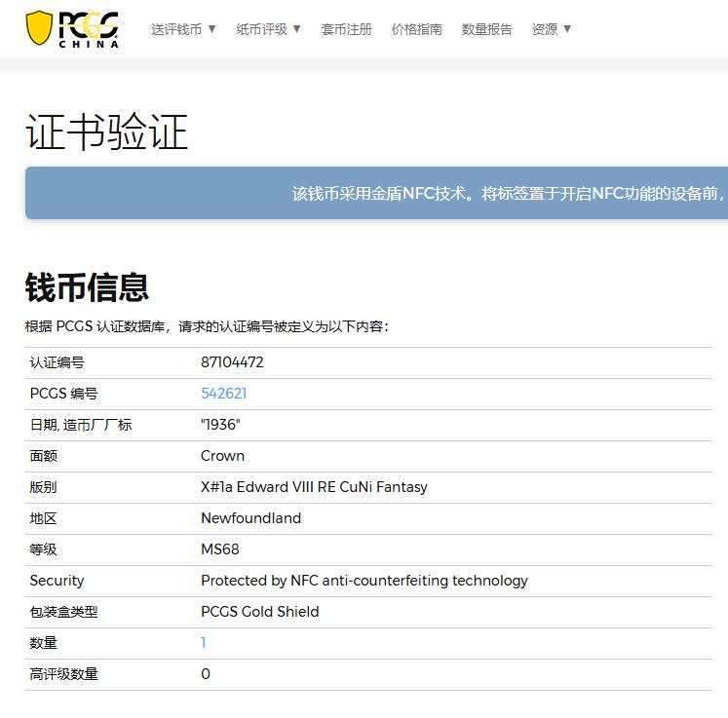Click the 认证编号 row label

point(57,362)
